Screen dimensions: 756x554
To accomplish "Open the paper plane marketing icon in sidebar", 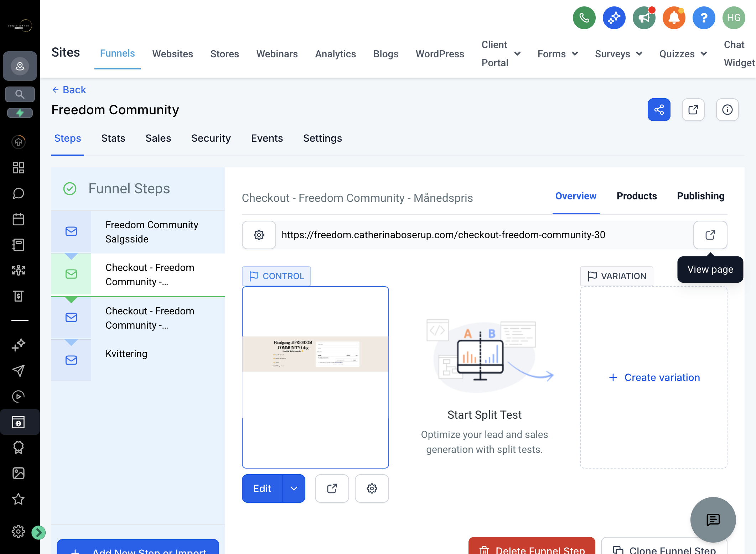I will coord(19,371).
